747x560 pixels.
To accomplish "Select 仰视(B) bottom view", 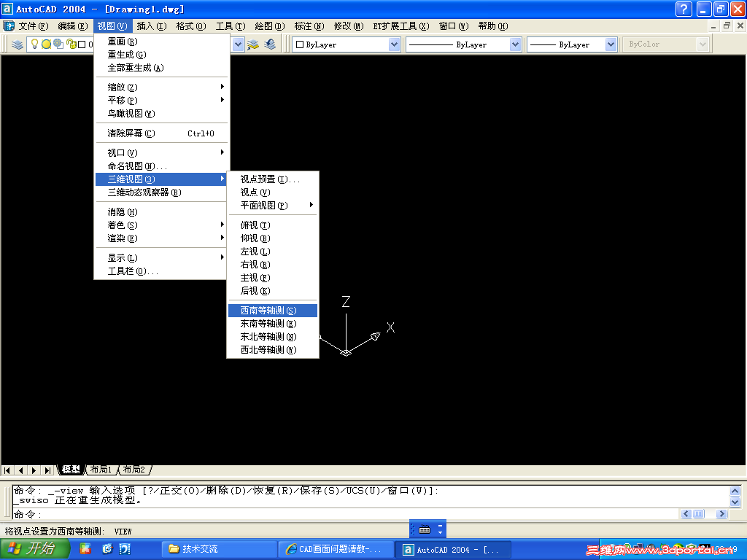I will [x=273, y=238].
